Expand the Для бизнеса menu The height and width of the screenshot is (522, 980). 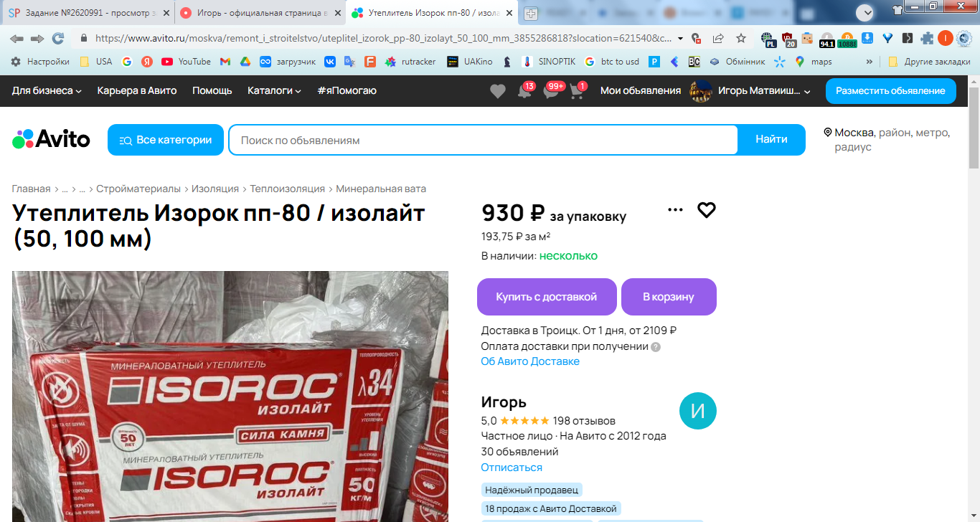click(47, 90)
